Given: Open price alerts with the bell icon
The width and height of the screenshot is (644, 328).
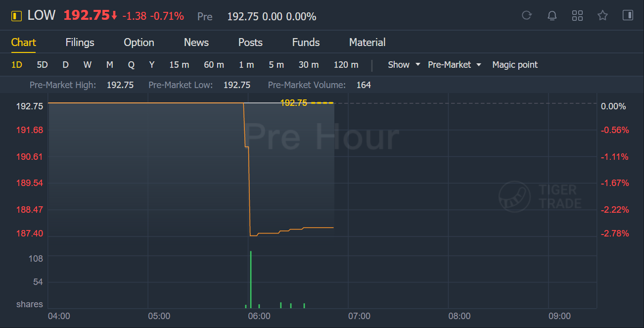Looking at the screenshot, I should point(552,16).
